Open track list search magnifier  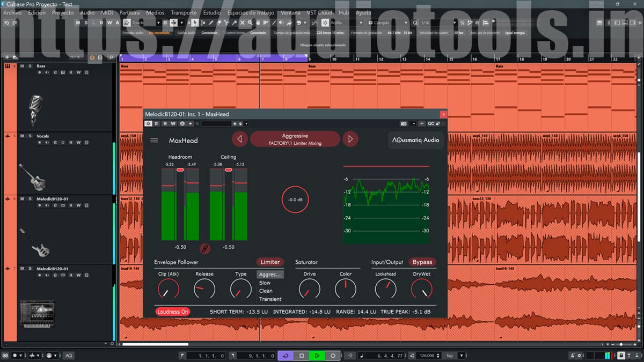[111, 57]
